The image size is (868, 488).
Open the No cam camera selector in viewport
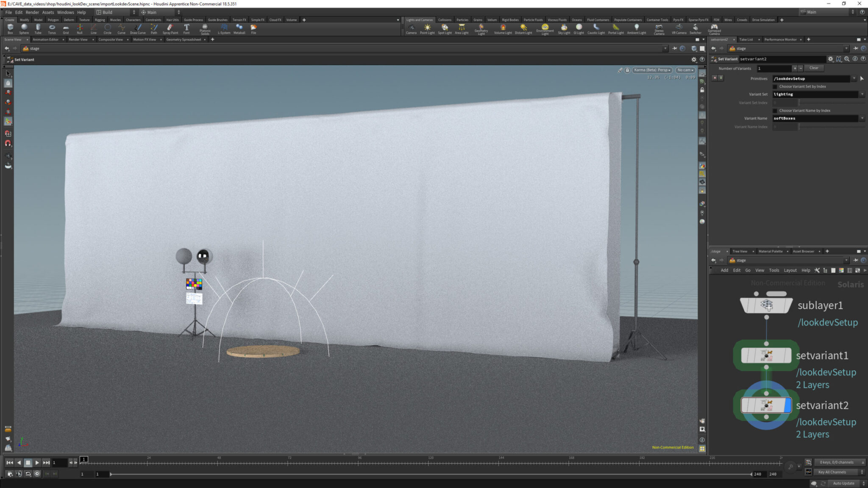[685, 69]
